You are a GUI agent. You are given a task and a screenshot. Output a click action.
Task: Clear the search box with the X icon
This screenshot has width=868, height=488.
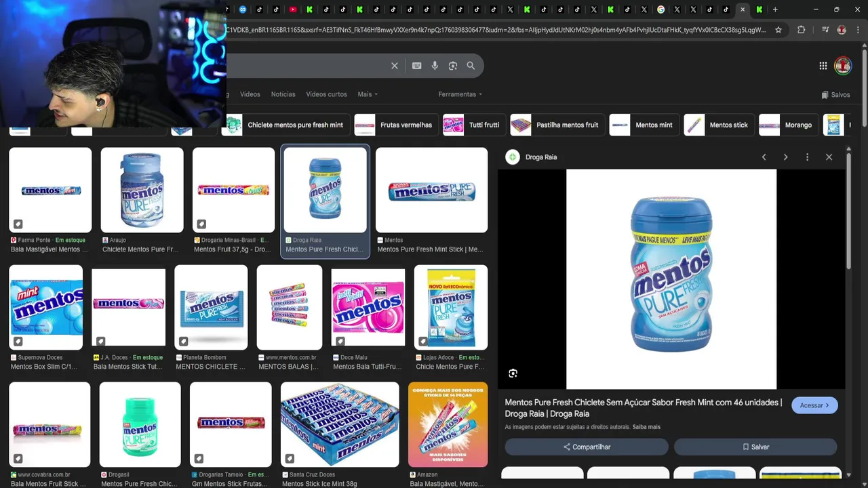[394, 66]
